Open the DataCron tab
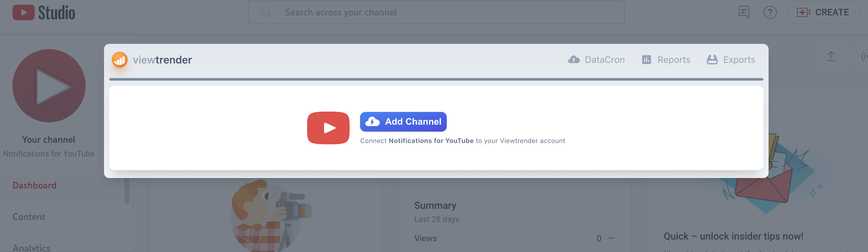 596,60
